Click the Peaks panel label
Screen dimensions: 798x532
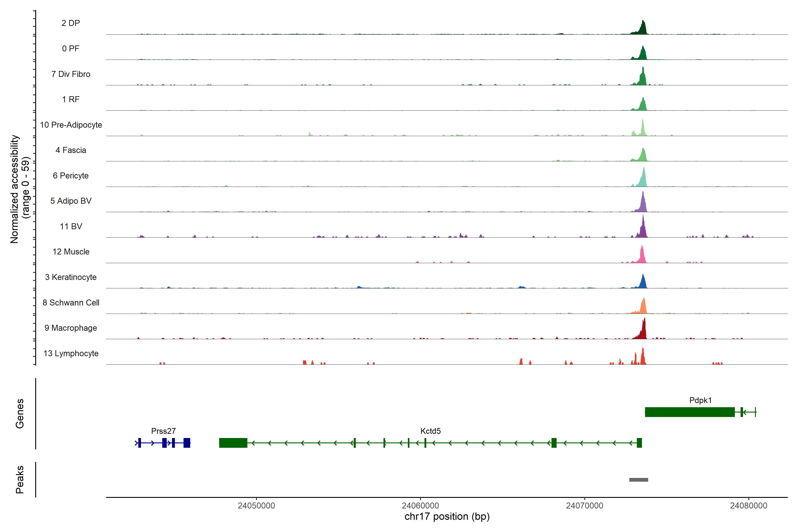pos(20,479)
